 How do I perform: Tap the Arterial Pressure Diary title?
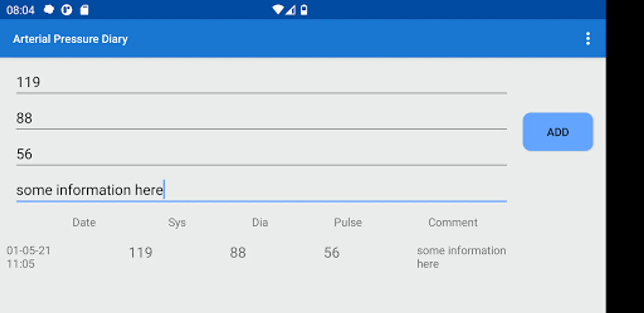[x=70, y=39]
